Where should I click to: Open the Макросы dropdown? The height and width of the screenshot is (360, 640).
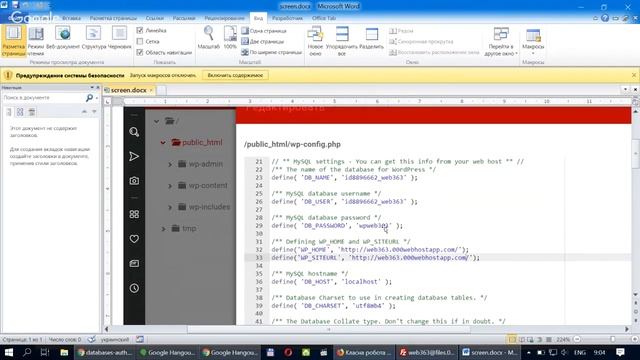coord(533,41)
